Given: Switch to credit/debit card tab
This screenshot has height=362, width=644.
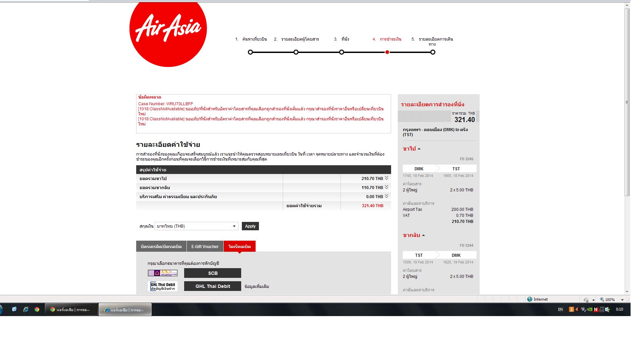Looking at the screenshot, I should click(x=161, y=246).
